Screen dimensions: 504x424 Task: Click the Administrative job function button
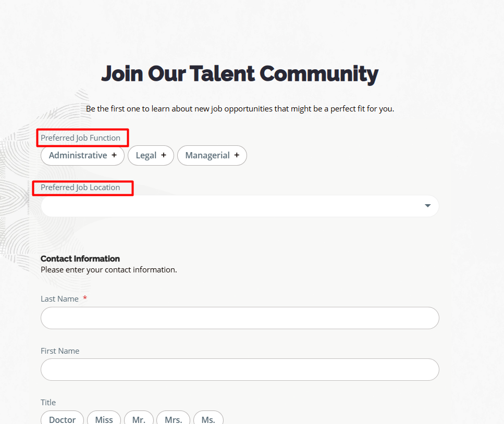click(x=82, y=155)
